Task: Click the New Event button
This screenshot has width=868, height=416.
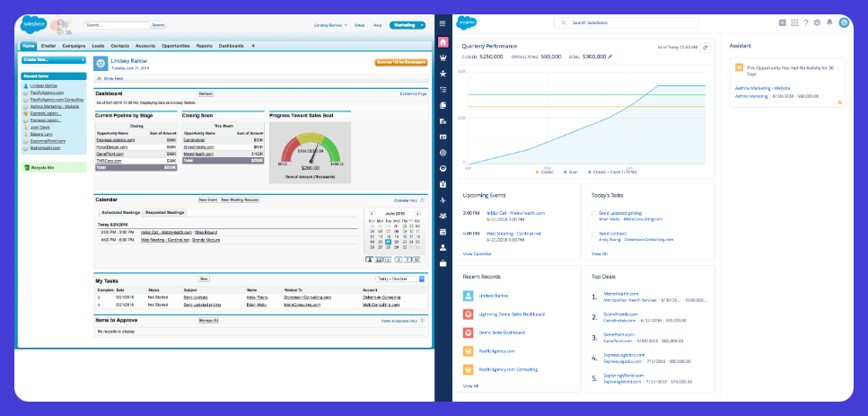Action: pyautogui.click(x=207, y=199)
